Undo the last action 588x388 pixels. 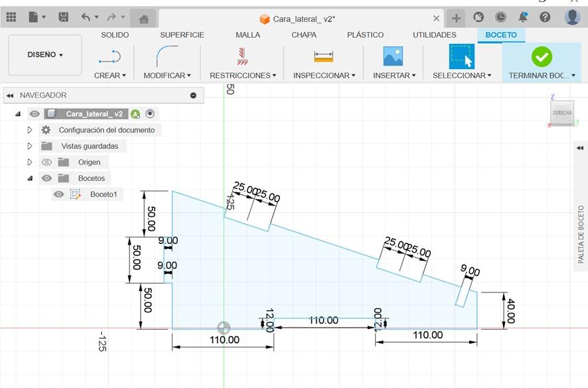(86, 17)
